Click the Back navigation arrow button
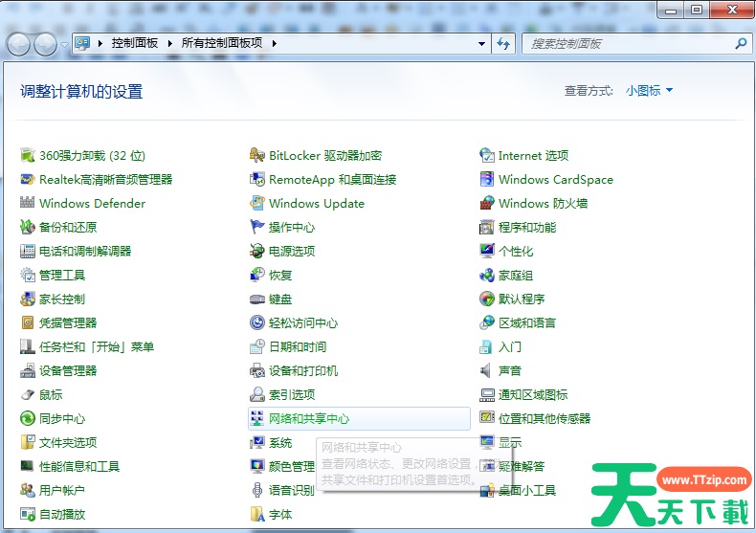This screenshot has width=756, height=533. pos(18,44)
